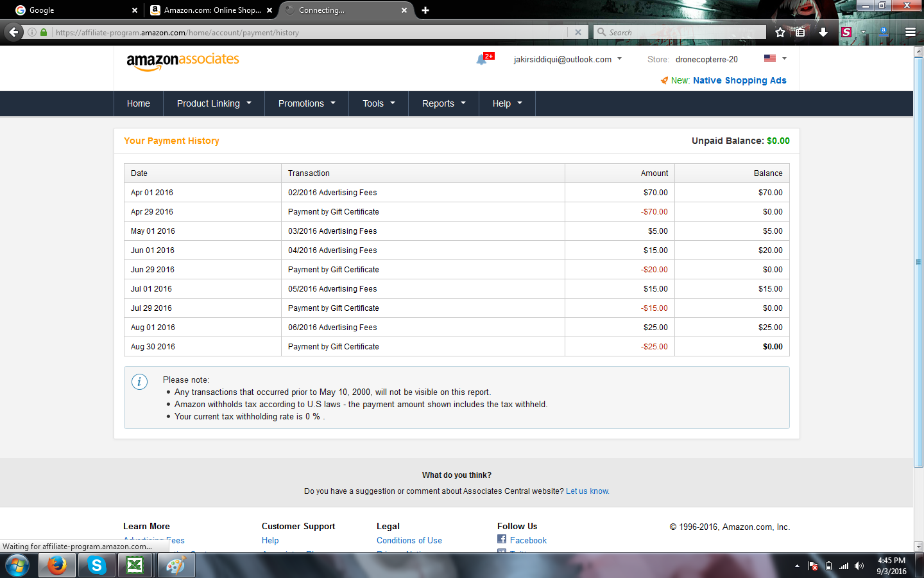Click the Amazon Associates logo

pyautogui.click(x=183, y=61)
